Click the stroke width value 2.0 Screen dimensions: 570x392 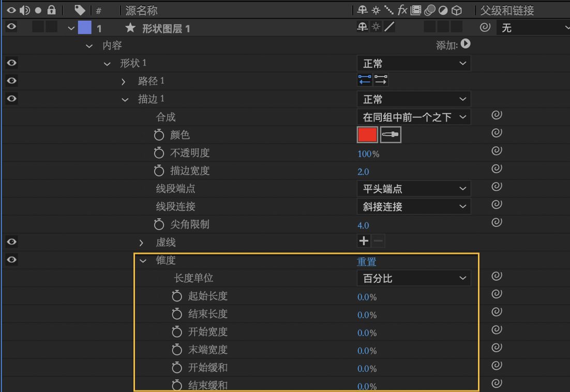[x=363, y=171]
